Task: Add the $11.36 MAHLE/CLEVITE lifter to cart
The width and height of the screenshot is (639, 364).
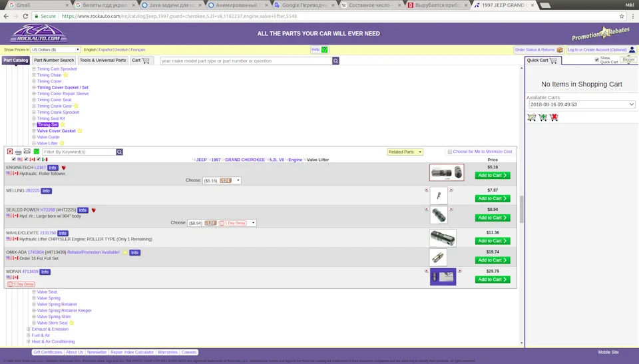Action: [493, 241]
